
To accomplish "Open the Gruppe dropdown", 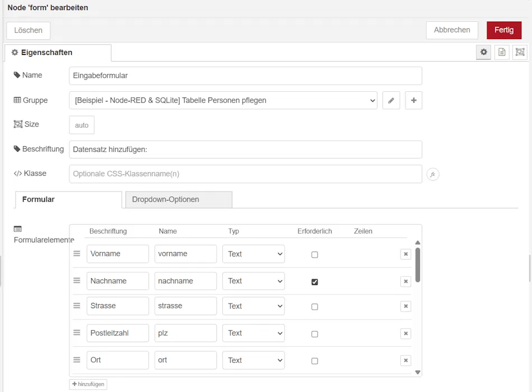I will click(223, 100).
